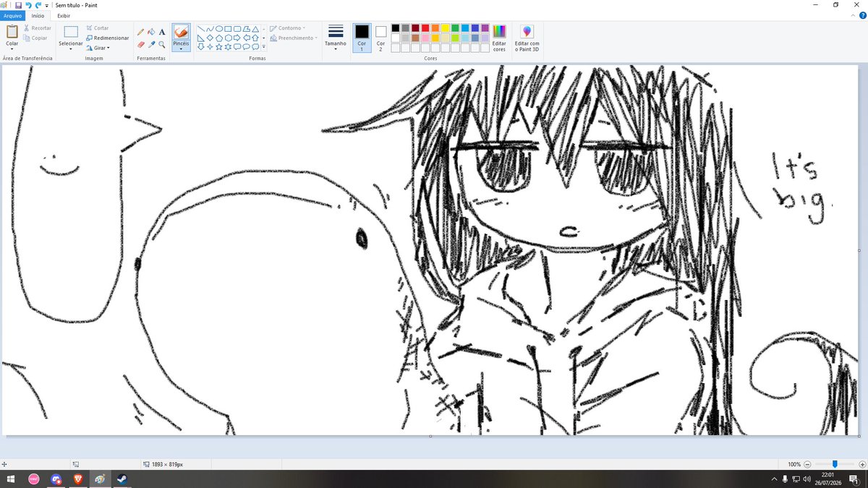Screen dimensions: 868x488
Task: Open Brave browser from taskbar
Action: pos(78,479)
